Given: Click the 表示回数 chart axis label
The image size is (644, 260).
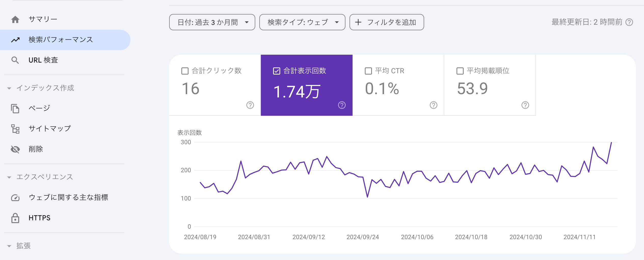Looking at the screenshot, I should point(190,133).
